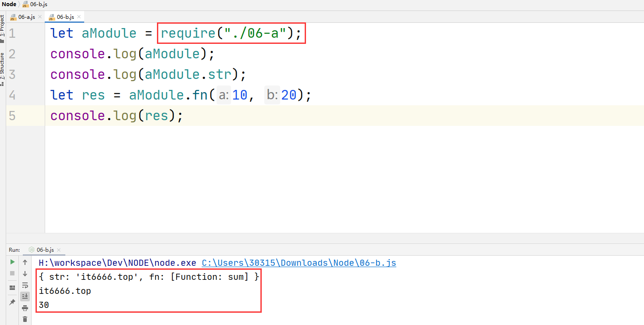
Task: Click line number 3 in the gutter
Action: pos(12,75)
